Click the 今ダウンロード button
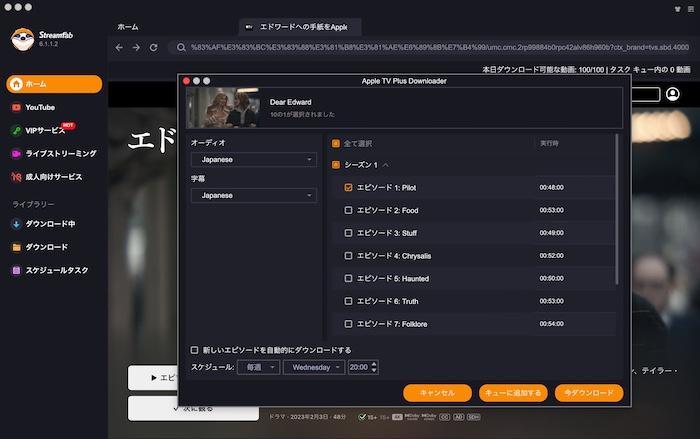Screen dimensions: 700x439 coord(589,393)
